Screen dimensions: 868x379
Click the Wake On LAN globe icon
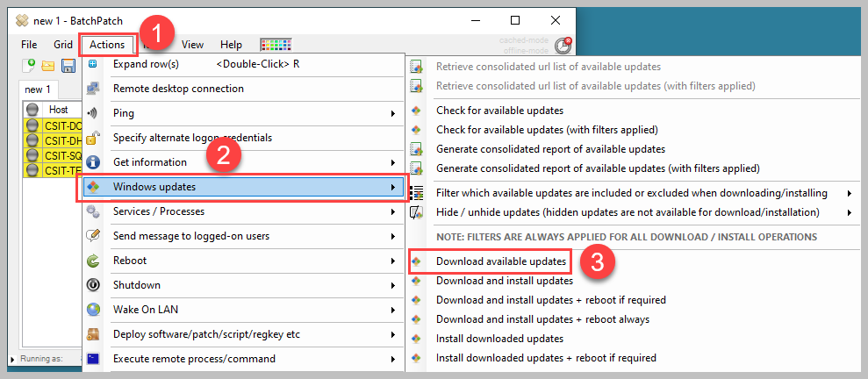93,310
